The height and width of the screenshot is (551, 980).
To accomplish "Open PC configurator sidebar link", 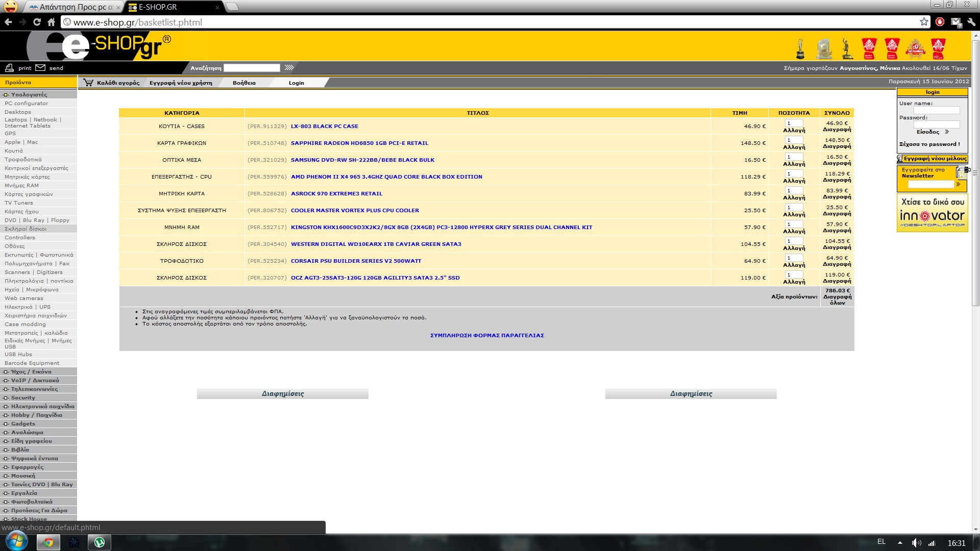I will (x=27, y=103).
